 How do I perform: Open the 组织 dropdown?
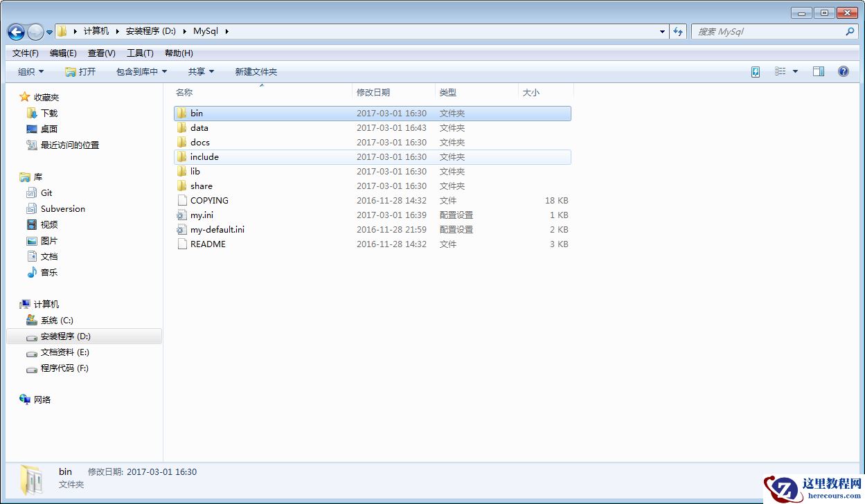click(x=29, y=71)
